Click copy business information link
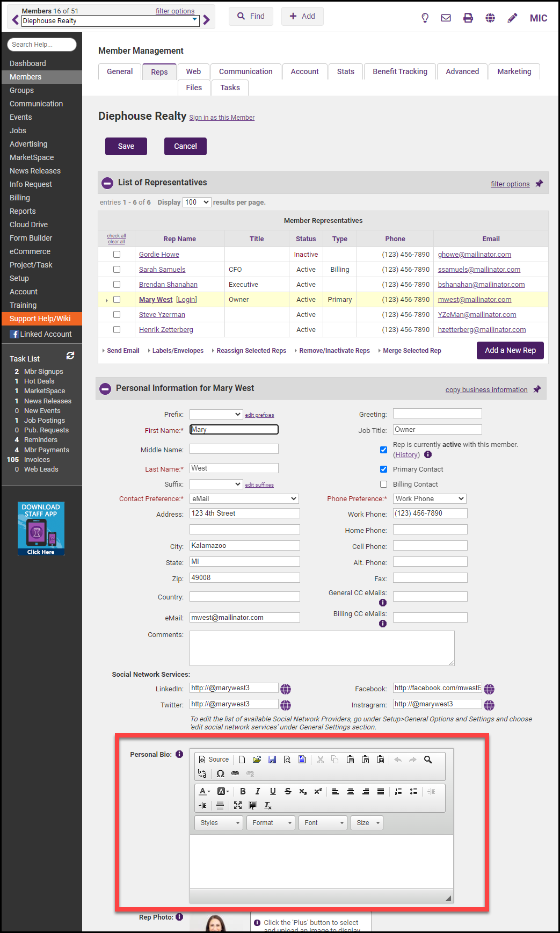 coord(486,390)
